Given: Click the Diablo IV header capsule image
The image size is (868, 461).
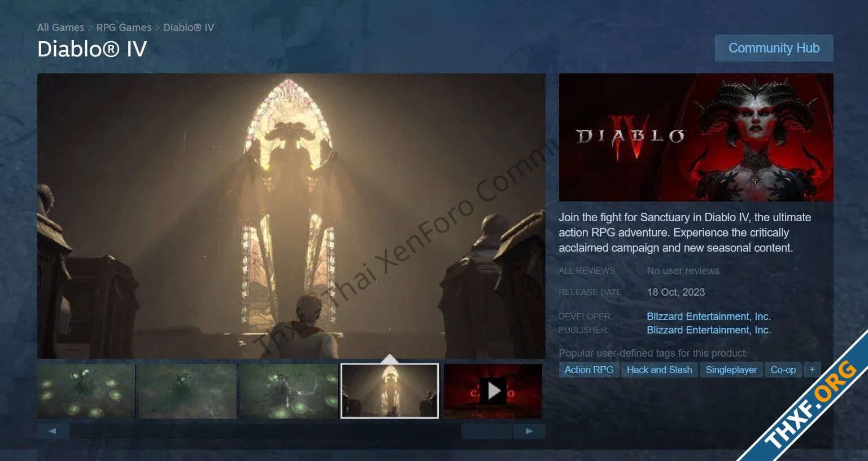Looking at the screenshot, I should tap(696, 137).
